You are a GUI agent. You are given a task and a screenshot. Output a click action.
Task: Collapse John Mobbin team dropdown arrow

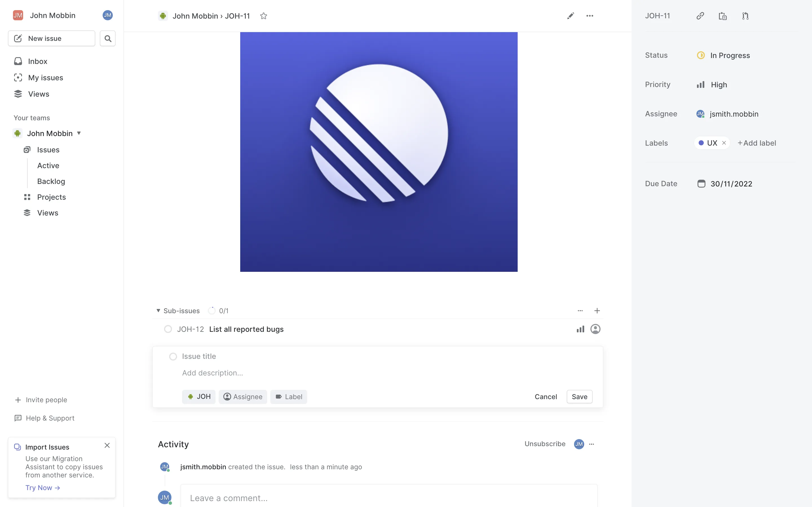(79, 133)
